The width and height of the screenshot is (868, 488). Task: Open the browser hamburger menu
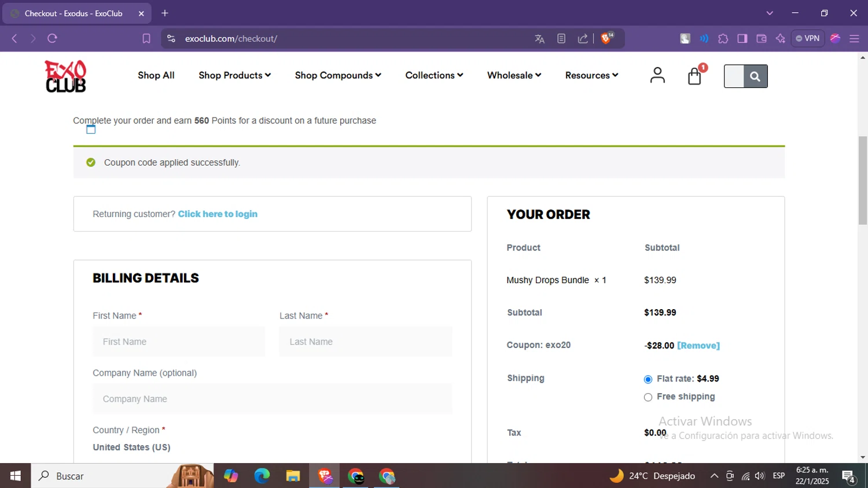(x=854, y=39)
